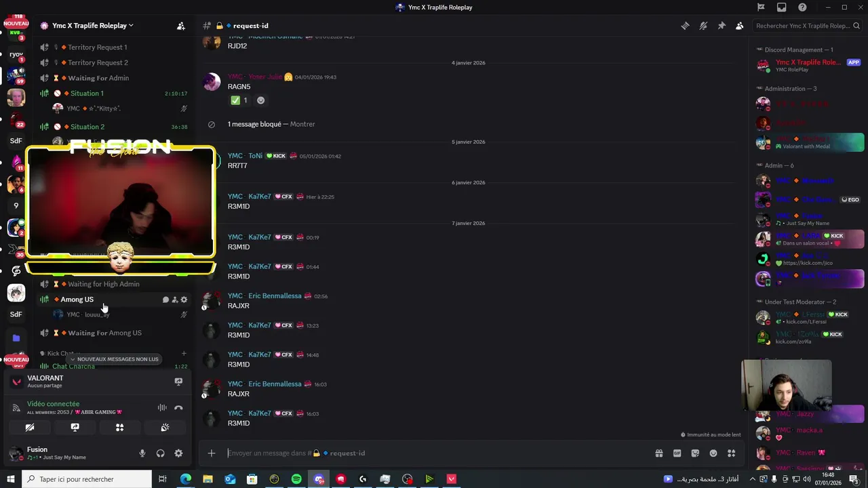Image resolution: width=868 pixels, height=488 pixels.
Task: Click the Vidéo connectée status text
Action: 53,404
